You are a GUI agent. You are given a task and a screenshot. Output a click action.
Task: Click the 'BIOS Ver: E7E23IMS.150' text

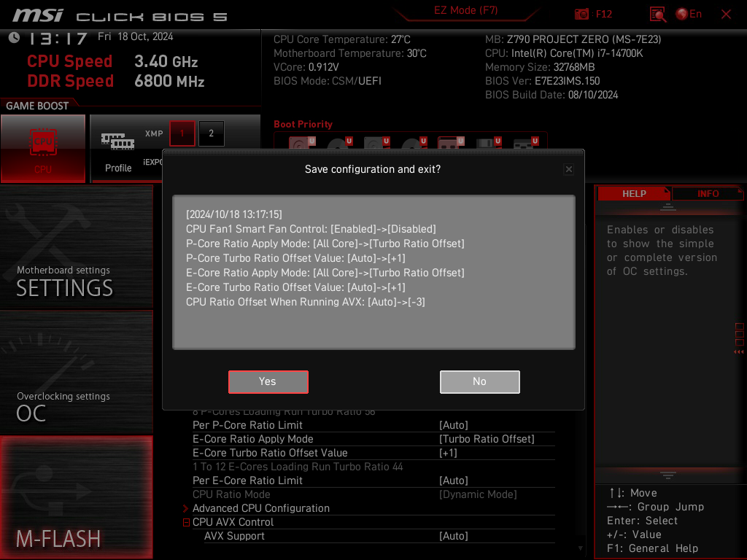pos(542,81)
